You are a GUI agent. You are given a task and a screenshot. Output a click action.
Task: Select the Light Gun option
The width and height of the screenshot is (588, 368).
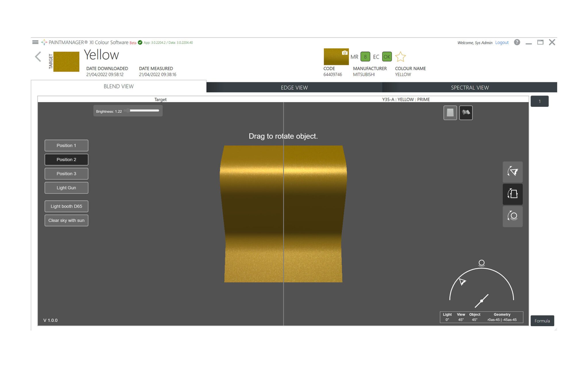click(66, 187)
